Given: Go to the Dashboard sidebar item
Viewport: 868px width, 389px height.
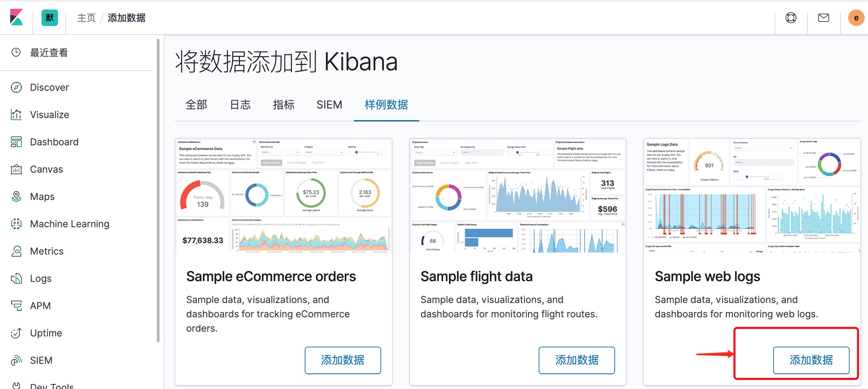Looking at the screenshot, I should point(54,142).
